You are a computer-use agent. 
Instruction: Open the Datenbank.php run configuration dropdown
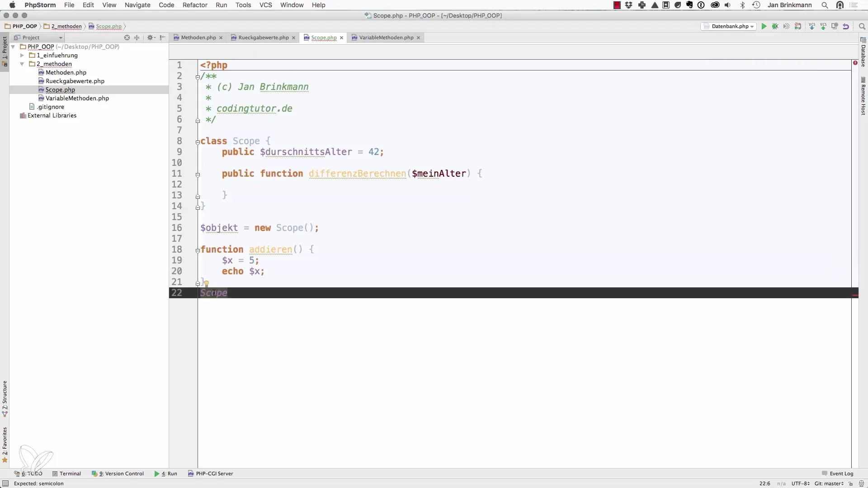click(729, 26)
